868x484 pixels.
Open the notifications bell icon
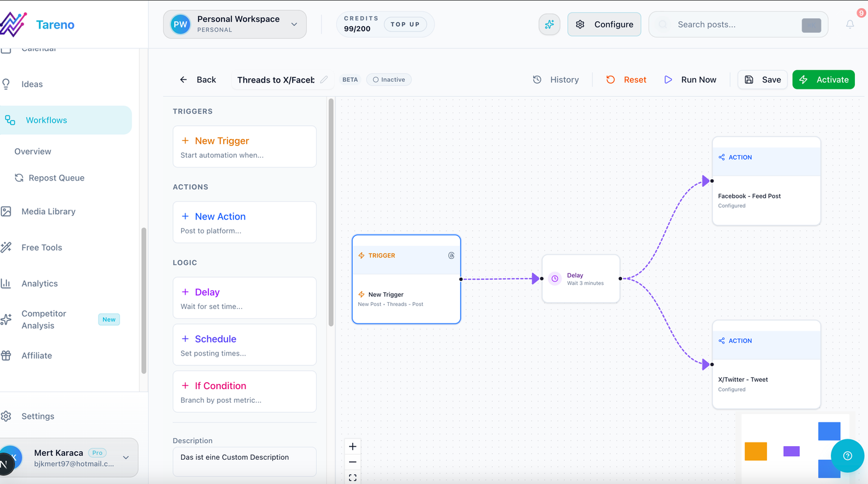click(850, 24)
